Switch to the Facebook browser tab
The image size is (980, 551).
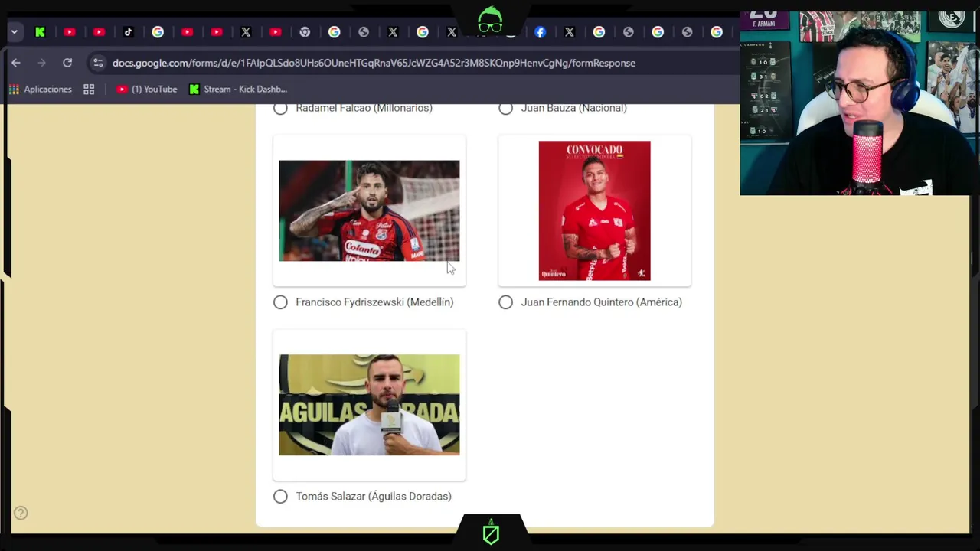click(540, 32)
